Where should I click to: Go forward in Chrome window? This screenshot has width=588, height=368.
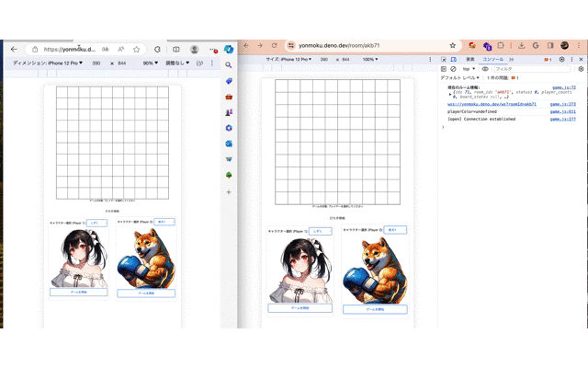coord(260,45)
